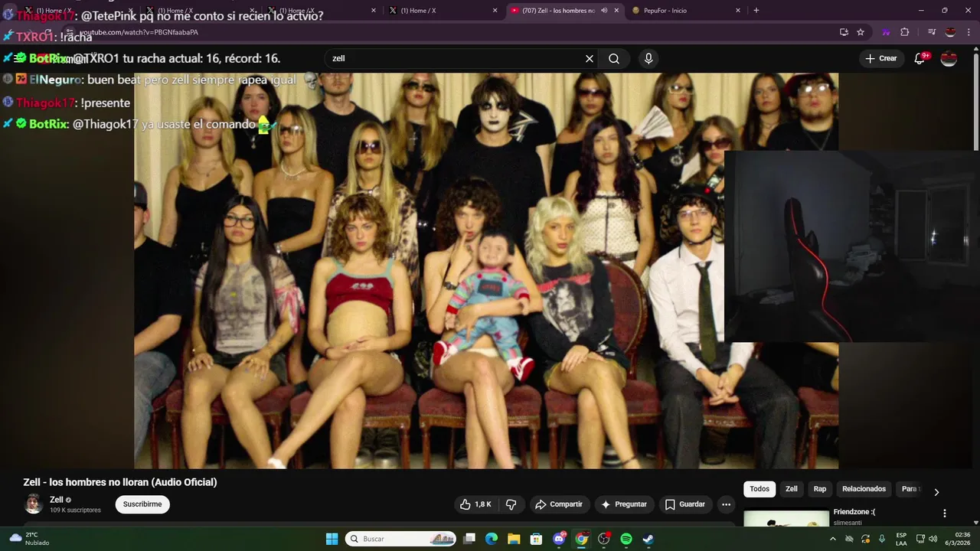Image resolution: width=980 pixels, height=551 pixels.
Task: Click the tray microphone icon
Action: coord(882,539)
